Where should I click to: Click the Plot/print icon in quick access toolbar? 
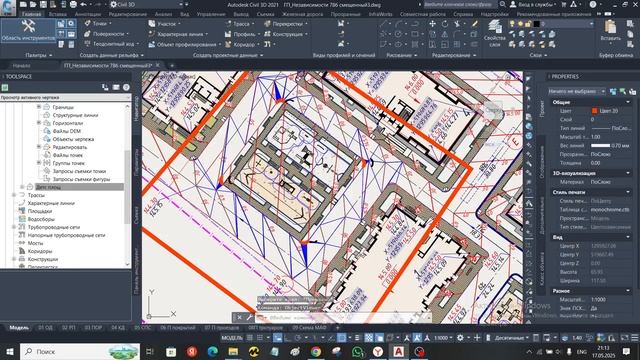click(x=73, y=4)
